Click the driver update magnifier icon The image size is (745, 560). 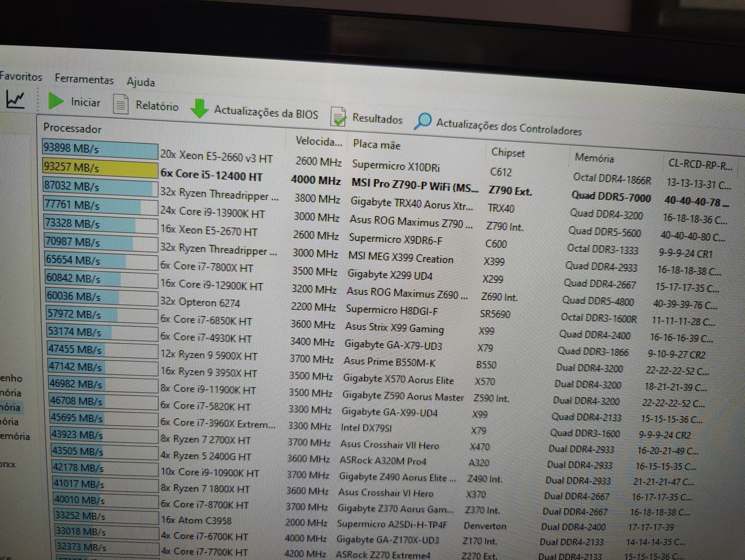(422, 121)
